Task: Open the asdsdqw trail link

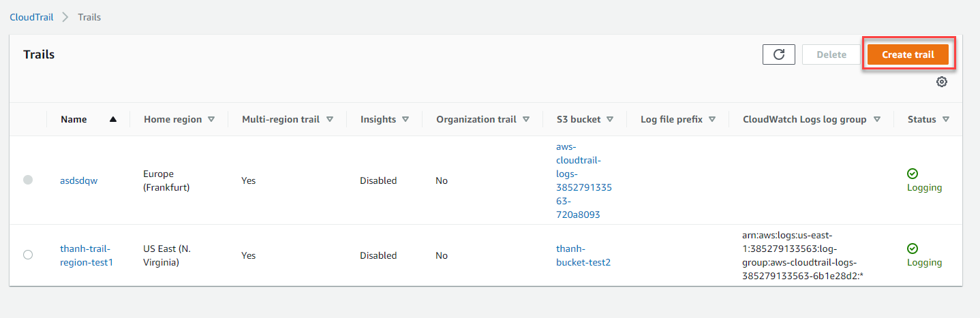Action: tap(79, 180)
